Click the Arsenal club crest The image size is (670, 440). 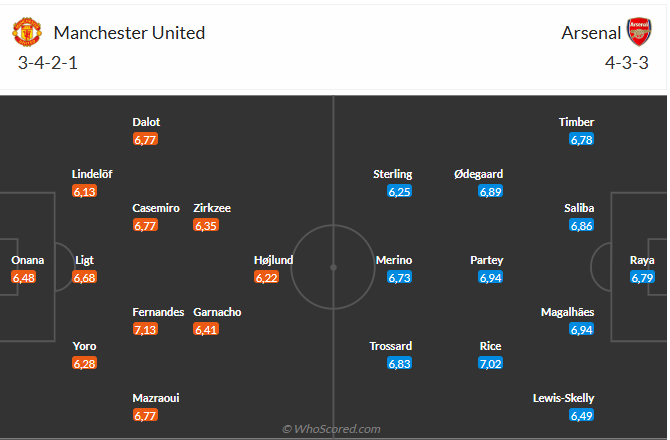click(x=639, y=32)
